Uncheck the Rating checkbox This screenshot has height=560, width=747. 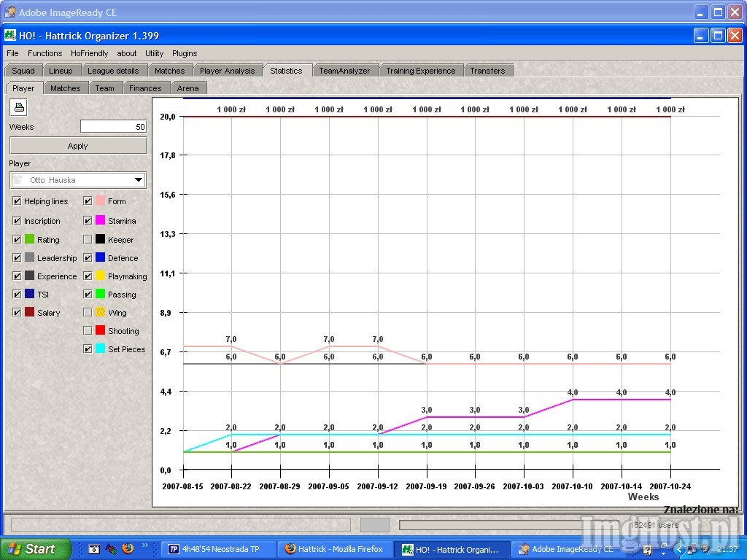pos(17,239)
